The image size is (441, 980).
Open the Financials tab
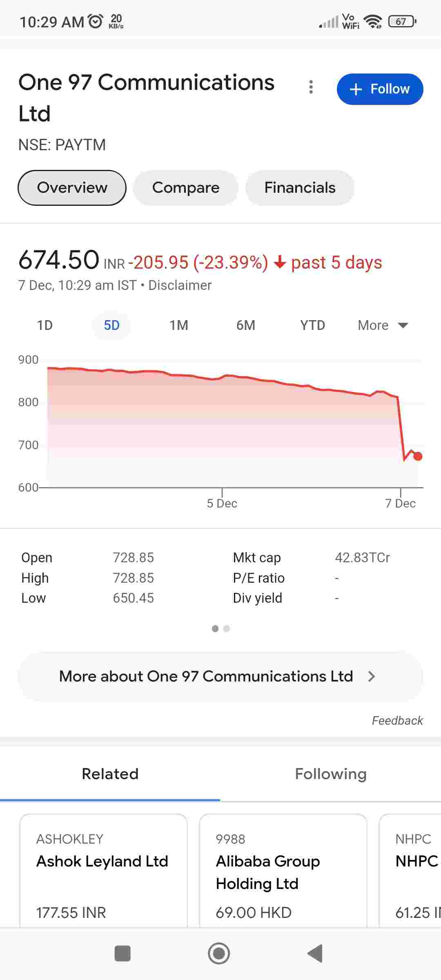300,188
